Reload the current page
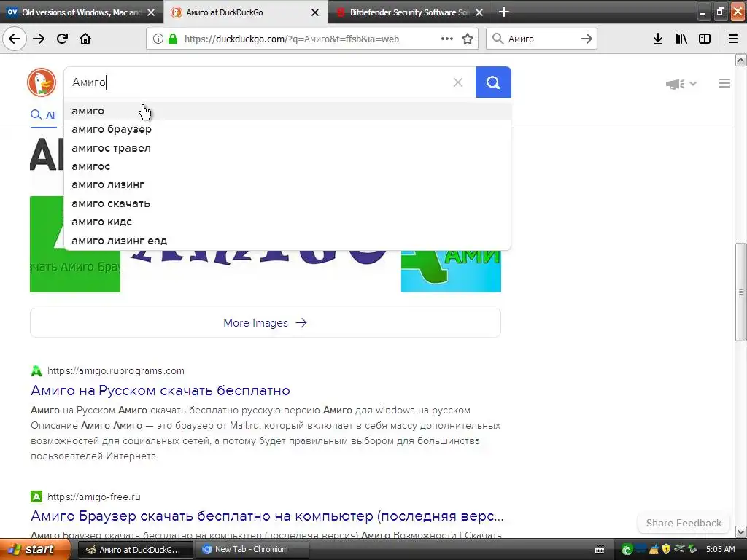The image size is (747, 560). click(63, 39)
